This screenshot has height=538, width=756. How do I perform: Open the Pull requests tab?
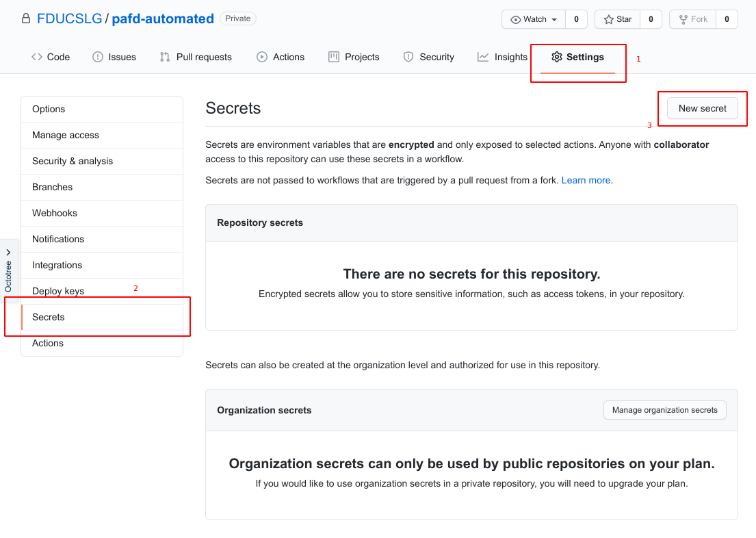(196, 57)
